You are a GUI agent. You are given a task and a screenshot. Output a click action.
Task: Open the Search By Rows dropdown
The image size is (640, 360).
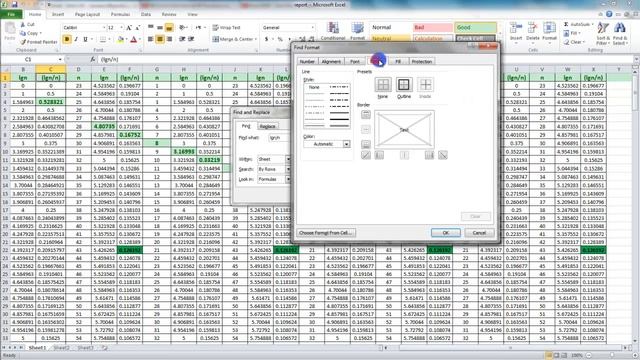coord(288,169)
